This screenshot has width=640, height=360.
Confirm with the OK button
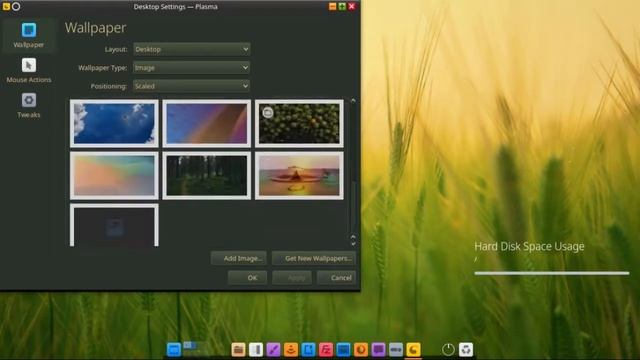click(x=248, y=278)
